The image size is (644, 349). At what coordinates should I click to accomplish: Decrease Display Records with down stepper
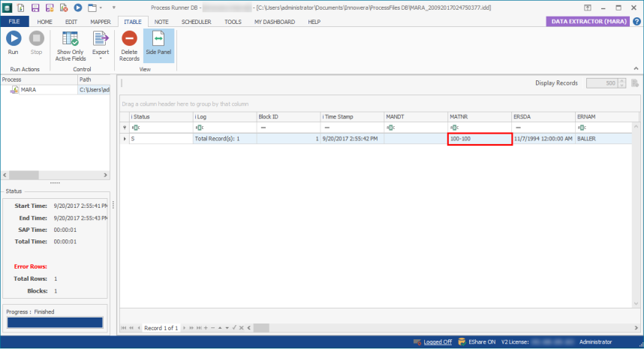(x=621, y=86)
